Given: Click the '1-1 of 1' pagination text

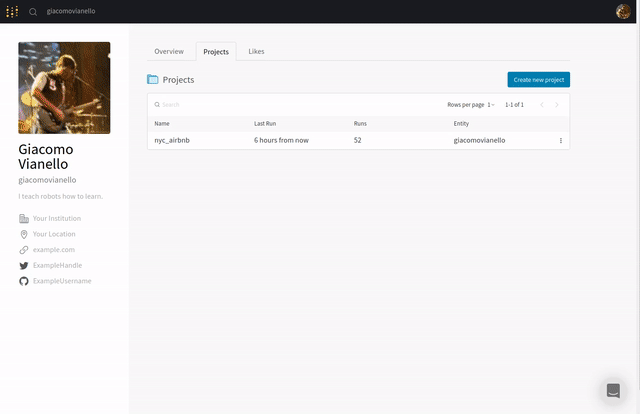Looking at the screenshot, I should pos(514,105).
